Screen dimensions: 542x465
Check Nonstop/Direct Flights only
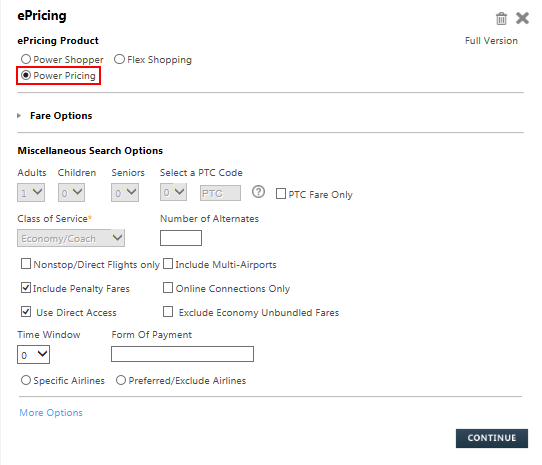coord(26,264)
